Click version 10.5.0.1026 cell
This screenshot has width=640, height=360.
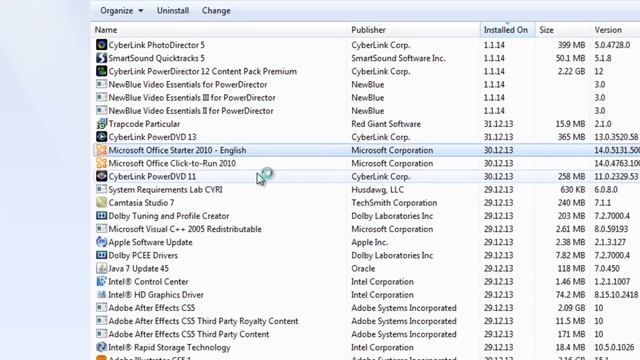tap(614, 347)
